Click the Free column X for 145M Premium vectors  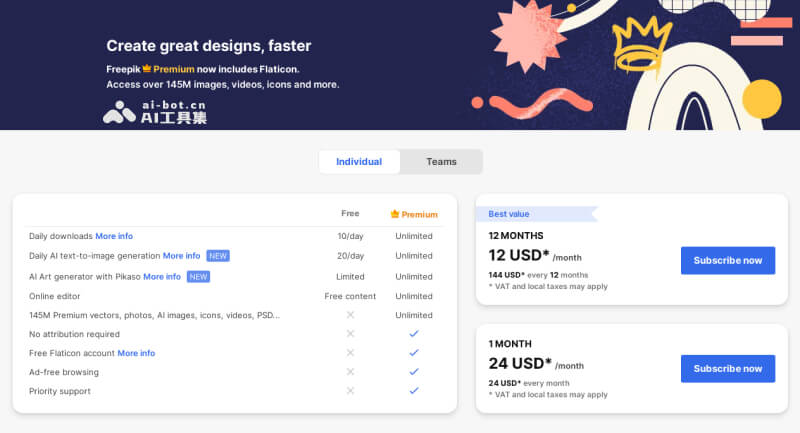coord(350,315)
